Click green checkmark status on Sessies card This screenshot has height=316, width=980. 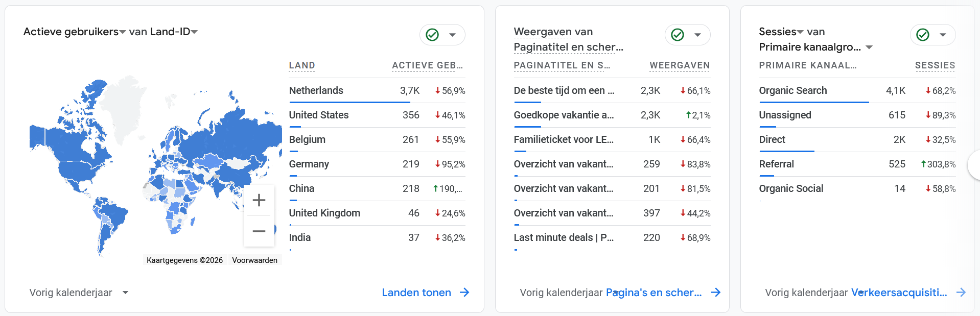pos(923,35)
